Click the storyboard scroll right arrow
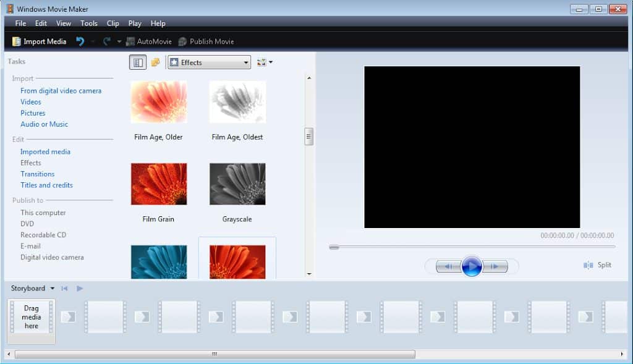Screen dimensions: 633x364 tap(622, 354)
